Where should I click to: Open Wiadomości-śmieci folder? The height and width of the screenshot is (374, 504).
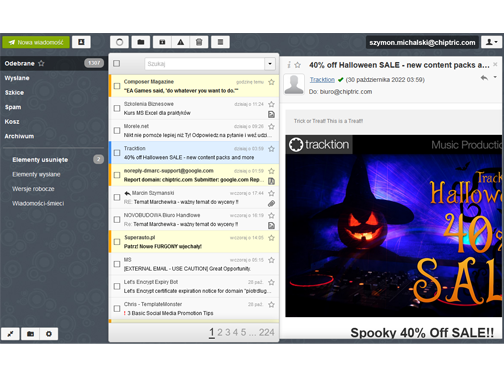(x=38, y=203)
